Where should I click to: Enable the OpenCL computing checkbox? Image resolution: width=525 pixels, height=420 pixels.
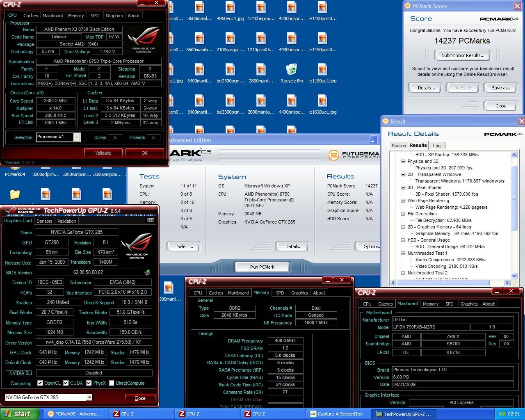[x=40, y=383]
